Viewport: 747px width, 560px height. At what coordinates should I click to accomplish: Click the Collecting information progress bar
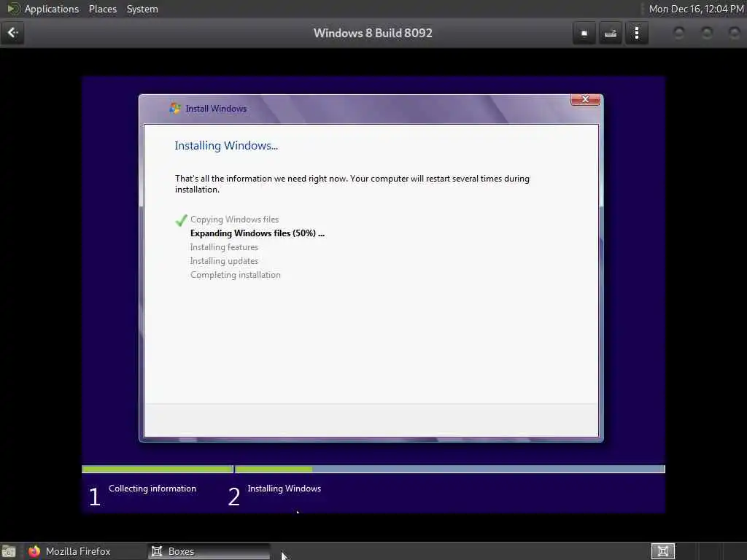coord(158,470)
